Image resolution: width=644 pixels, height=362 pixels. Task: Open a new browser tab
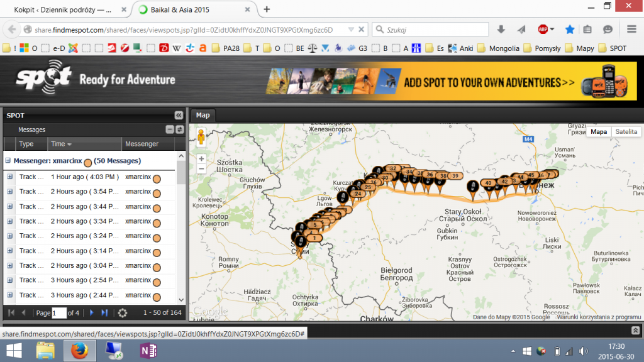click(x=267, y=9)
